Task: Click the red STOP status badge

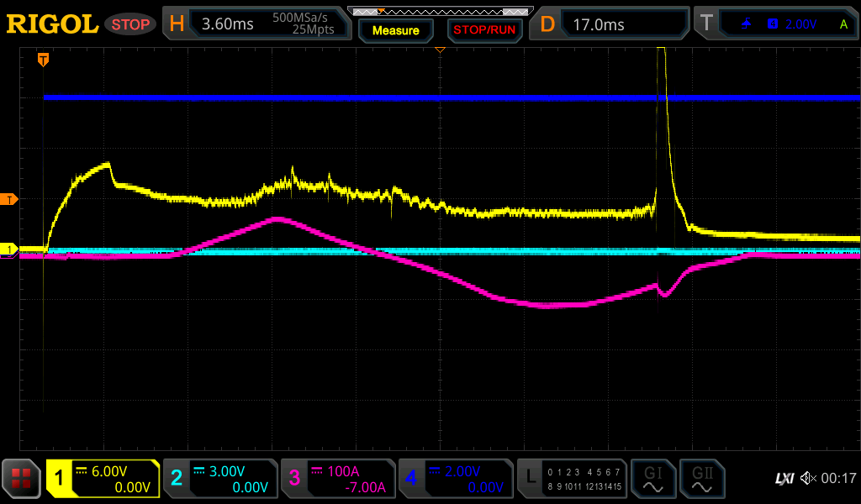Action: (x=130, y=24)
